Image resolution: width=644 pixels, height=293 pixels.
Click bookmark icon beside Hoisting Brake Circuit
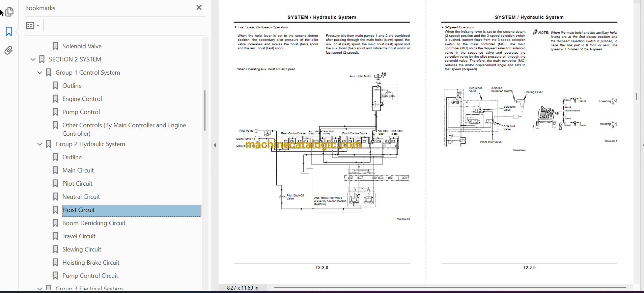pos(55,263)
